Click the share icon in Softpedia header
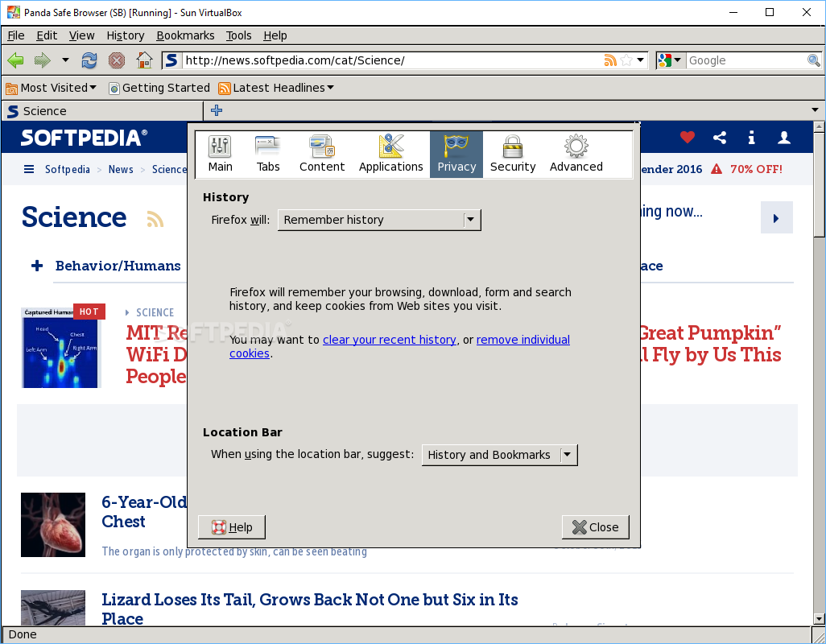This screenshot has width=826, height=644. pyautogui.click(x=720, y=138)
